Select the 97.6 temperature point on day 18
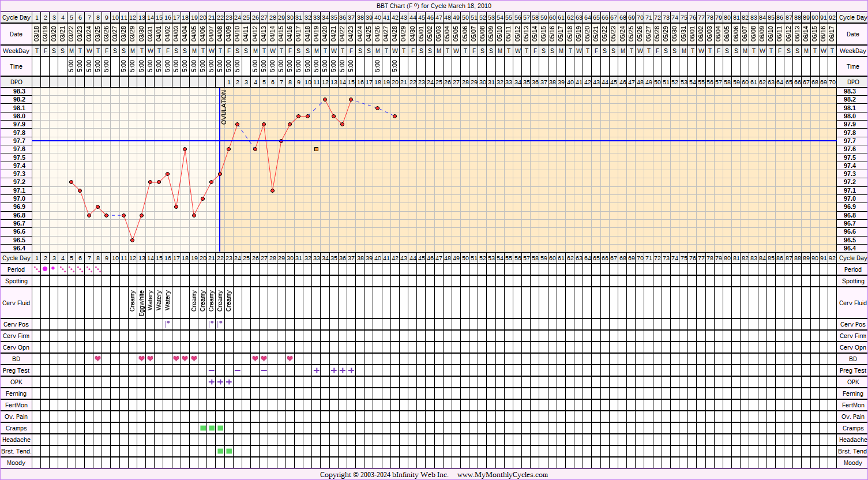The image size is (868, 480). click(x=185, y=149)
